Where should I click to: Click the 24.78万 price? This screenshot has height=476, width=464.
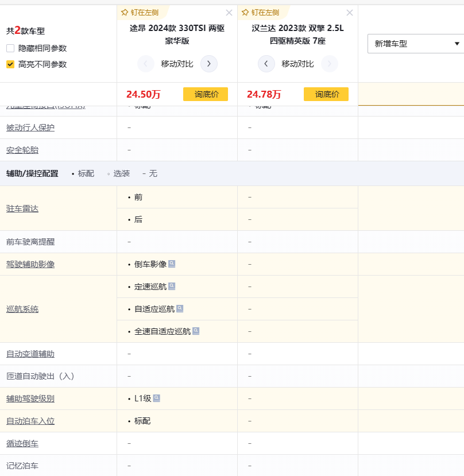[264, 94]
